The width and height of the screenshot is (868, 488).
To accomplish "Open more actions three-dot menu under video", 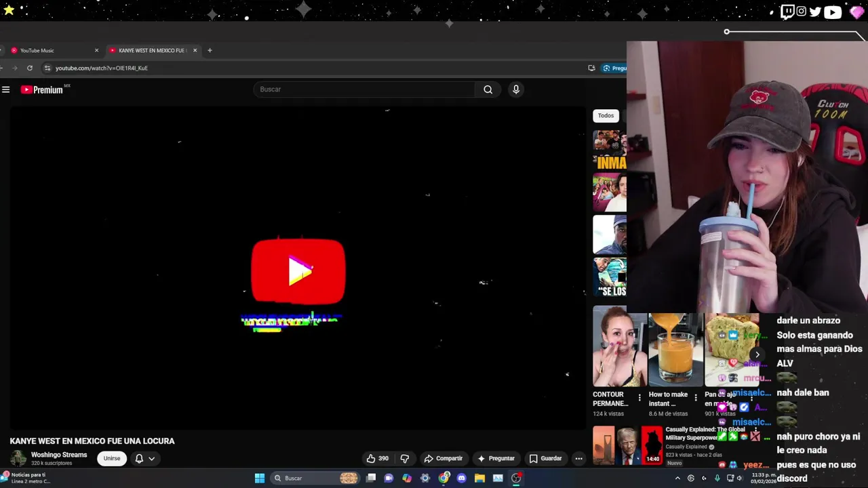I will (578, 458).
